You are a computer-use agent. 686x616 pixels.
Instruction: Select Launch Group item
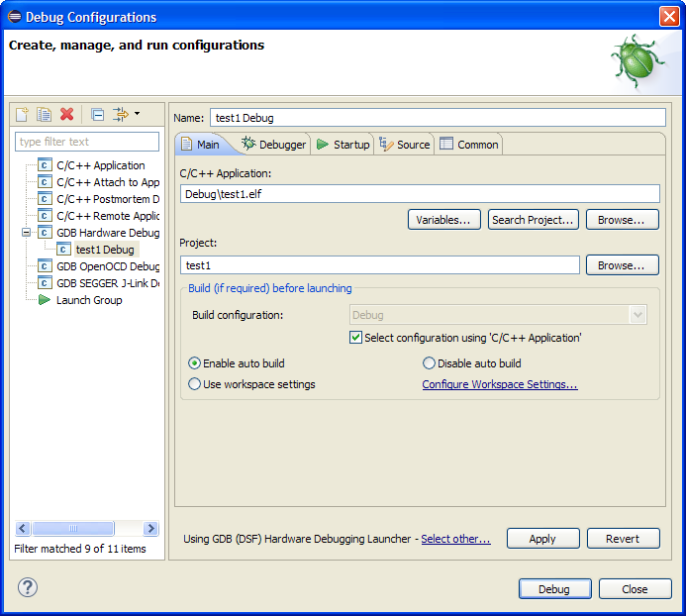tap(89, 300)
